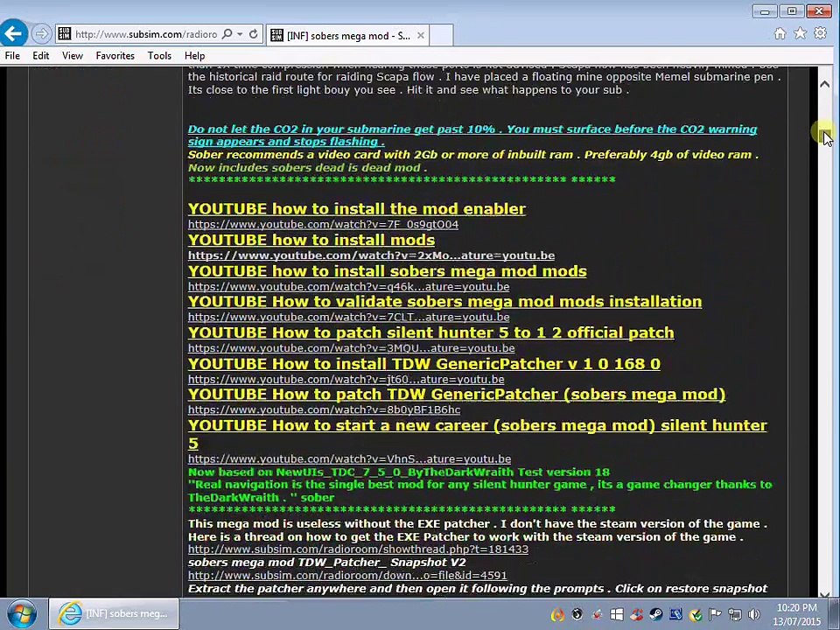This screenshot has height=630, width=840.
Task: Click the orange flame tray icon
Action: (x=557, y=614)
